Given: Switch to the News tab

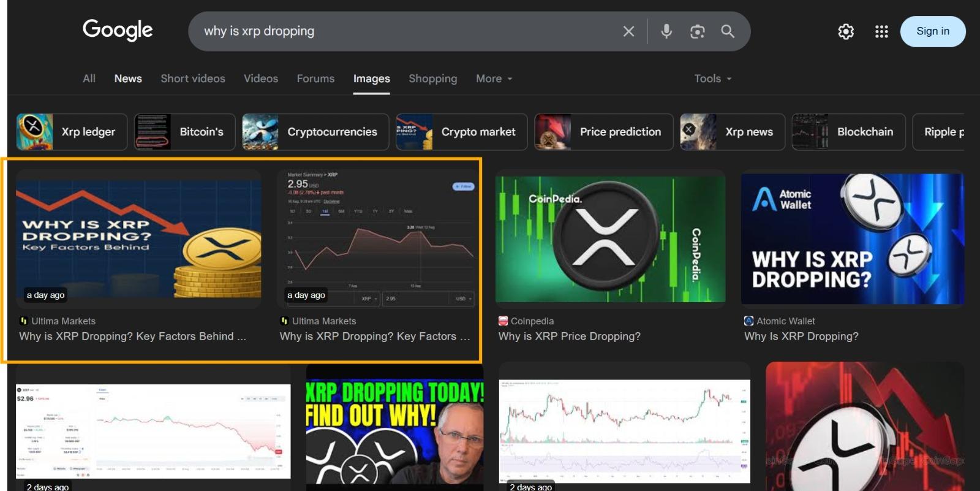Looking at the screenshot, I should tap(128, 78).
